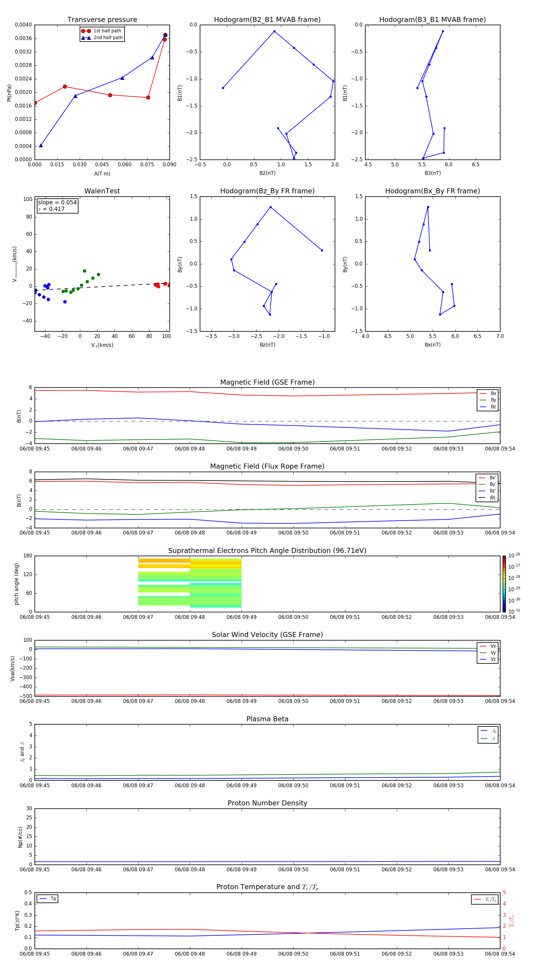Click the '1st half path' legend entry

[x=102, y=31]
